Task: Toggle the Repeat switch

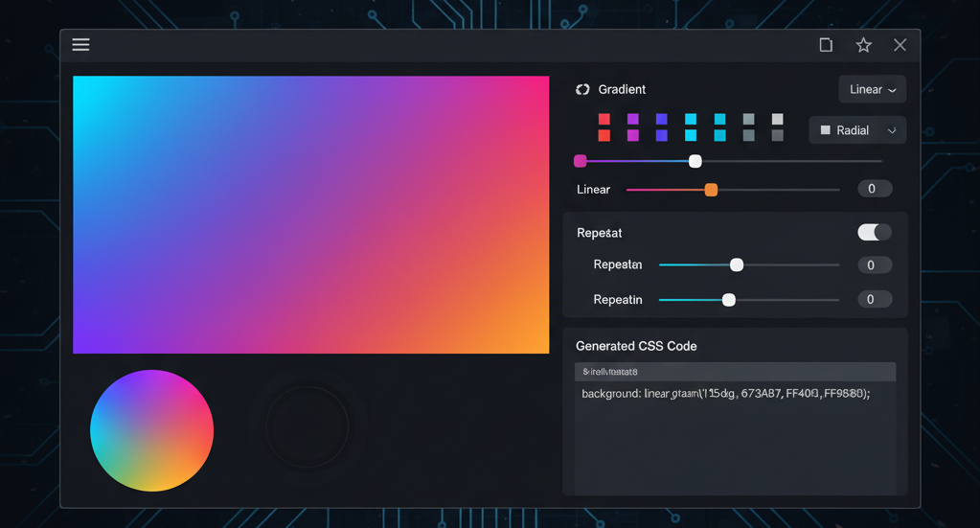Action: [x=874, y=232]
